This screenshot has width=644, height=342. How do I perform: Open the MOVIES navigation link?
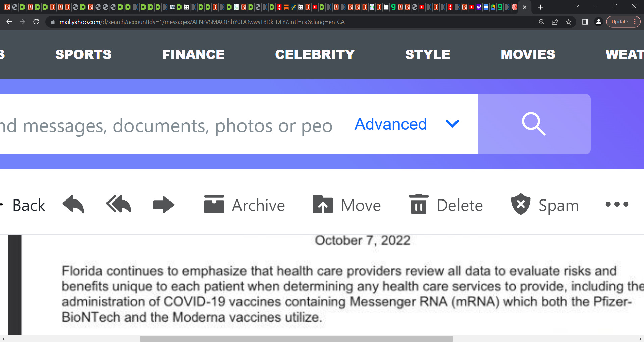click(528, 54)
